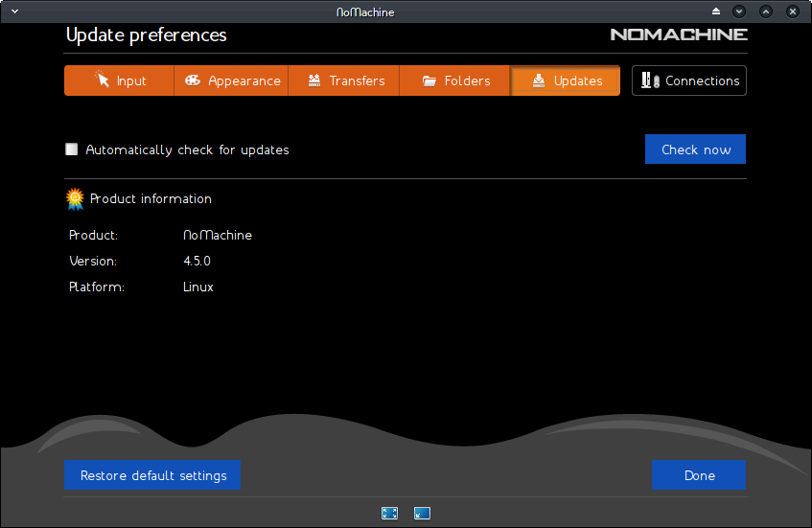Switch to the Appearance tab

click(x=231, y=80)
